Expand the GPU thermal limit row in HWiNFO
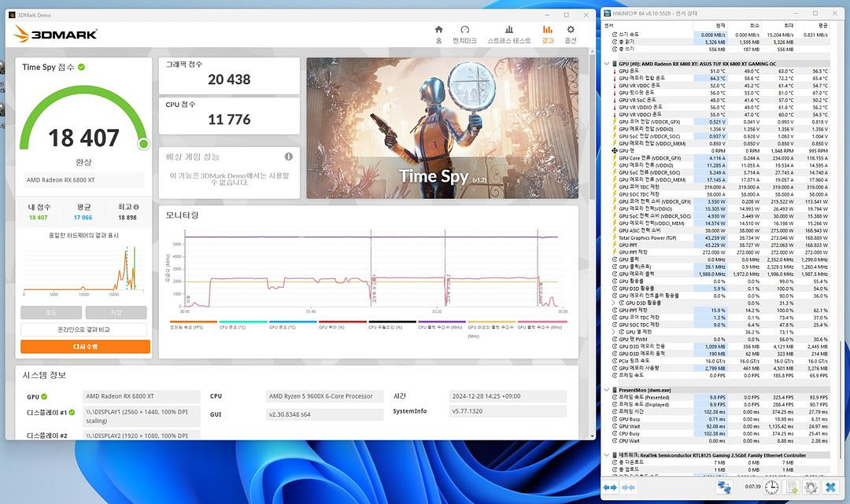This screenshot has width=850, height=504. click(615, 332)
